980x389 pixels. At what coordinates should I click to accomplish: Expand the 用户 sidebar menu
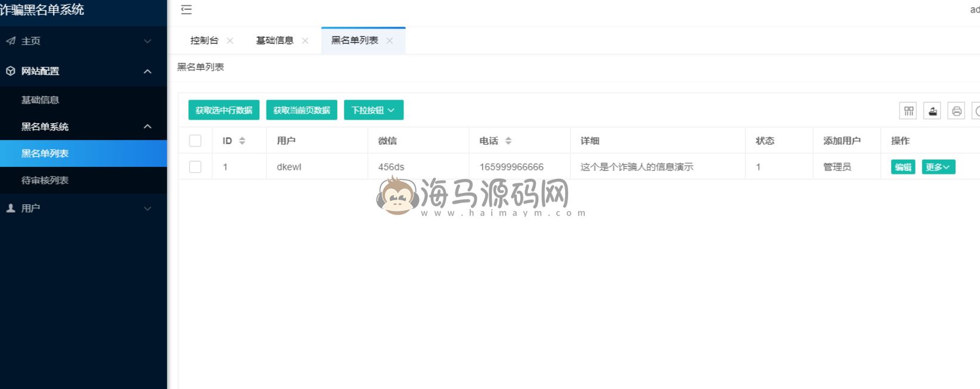click(x=83, y=208)
